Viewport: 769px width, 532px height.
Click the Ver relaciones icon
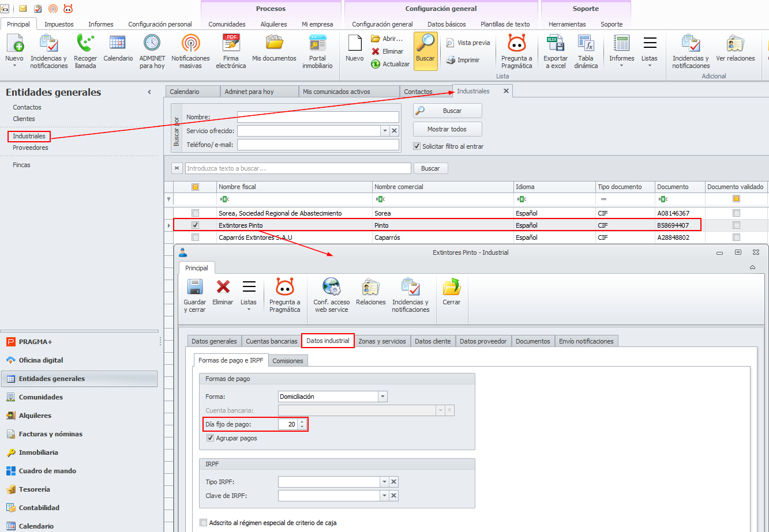(x=735, y=48)
